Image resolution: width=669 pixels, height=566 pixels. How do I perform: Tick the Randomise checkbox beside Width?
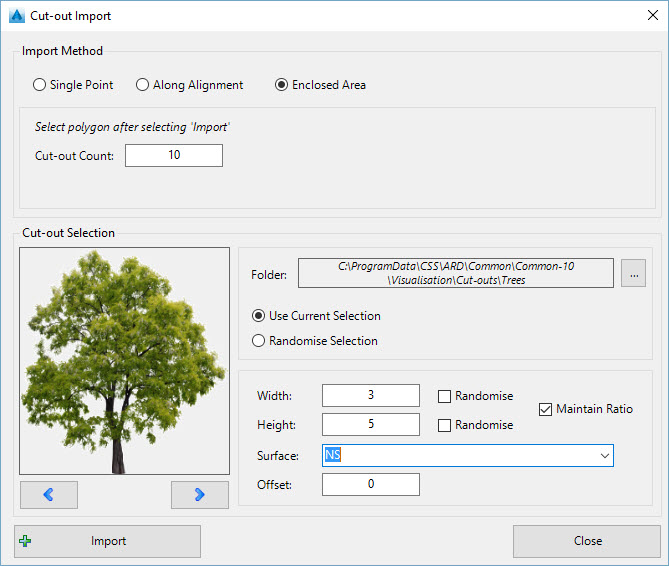point(445,396)
